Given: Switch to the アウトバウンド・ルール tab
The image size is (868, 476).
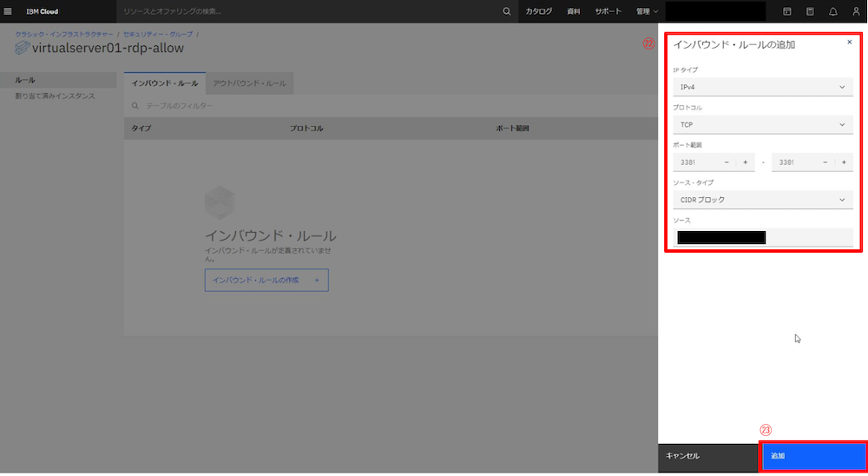Looking at the screenshot, I should pos(249,83).
